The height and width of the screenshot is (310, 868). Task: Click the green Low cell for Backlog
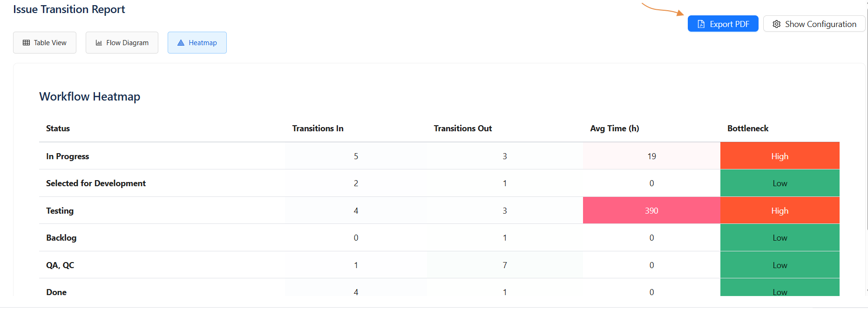(x=780, y=238)
